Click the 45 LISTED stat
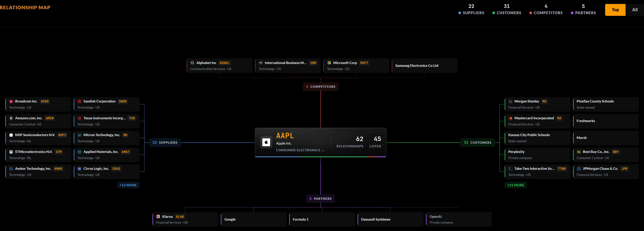 click(375, 142)
